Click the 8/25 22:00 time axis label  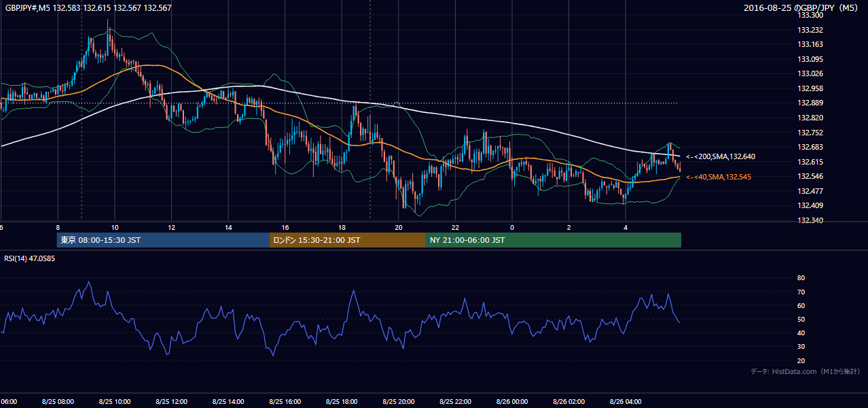coord(455,402)
